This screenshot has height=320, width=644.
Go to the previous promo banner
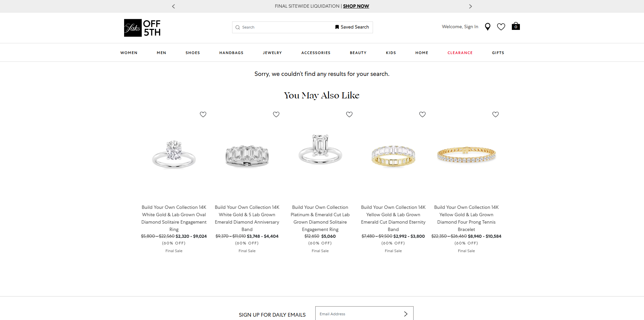173,6
